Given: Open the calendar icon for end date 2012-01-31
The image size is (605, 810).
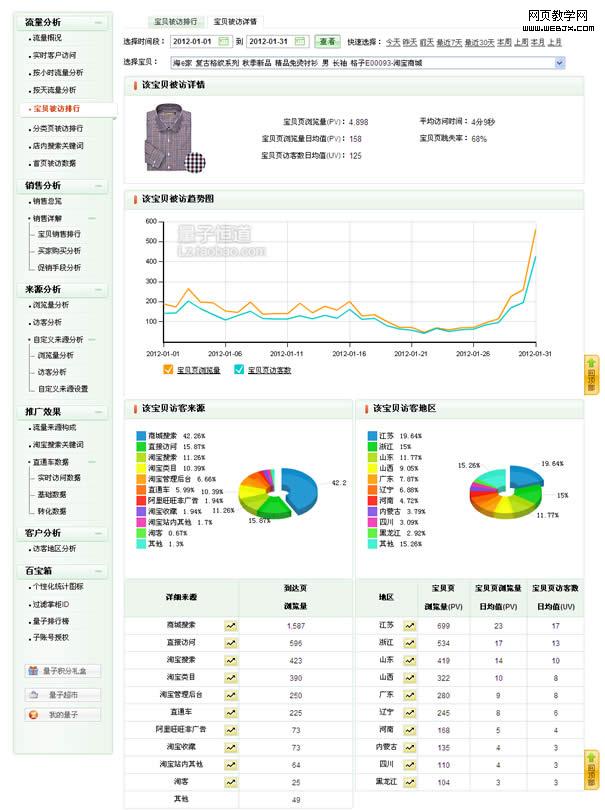Looking at the screenshot, I should [x=298, y=42].
